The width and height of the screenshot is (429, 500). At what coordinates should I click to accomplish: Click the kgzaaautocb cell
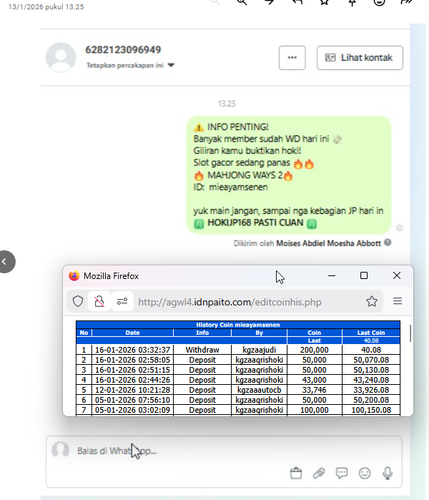click(x=259, y=390)
